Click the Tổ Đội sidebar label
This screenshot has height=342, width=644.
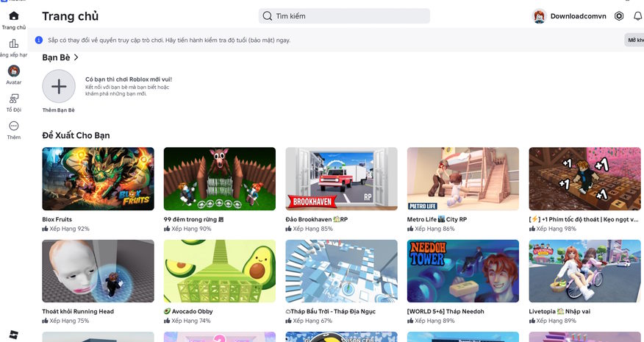[x=13, y=110]
